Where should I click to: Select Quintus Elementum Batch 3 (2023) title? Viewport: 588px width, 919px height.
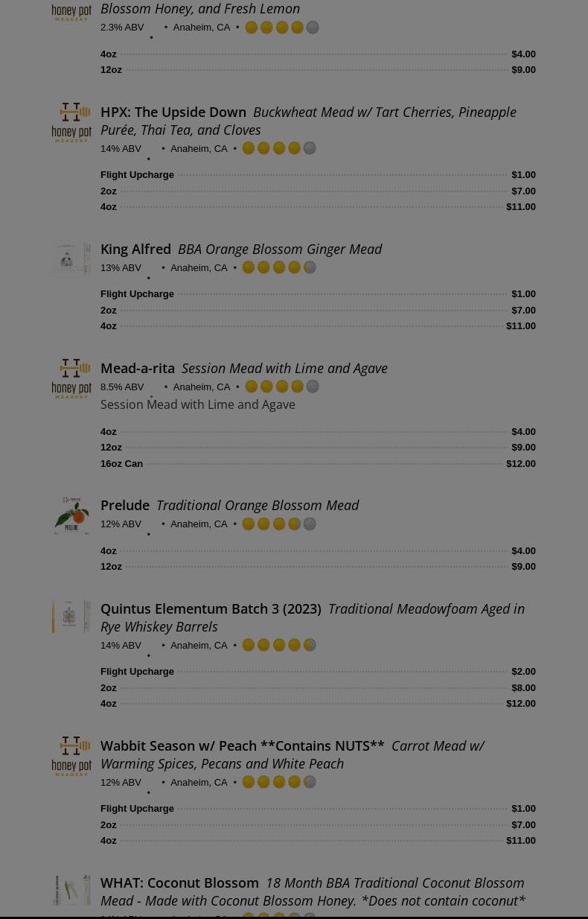(211, 608)
